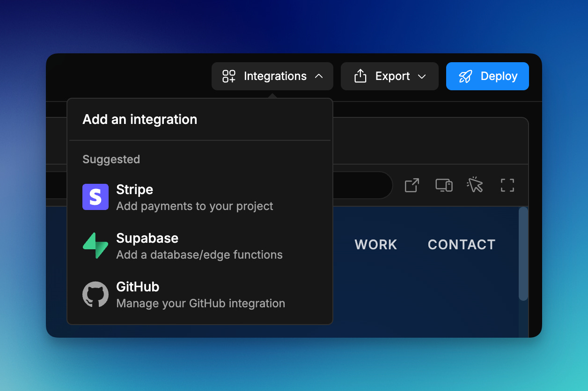This screenshot has width=588, height=391.
Task: Enable the element select cursor tool
Action: (475, 185)
